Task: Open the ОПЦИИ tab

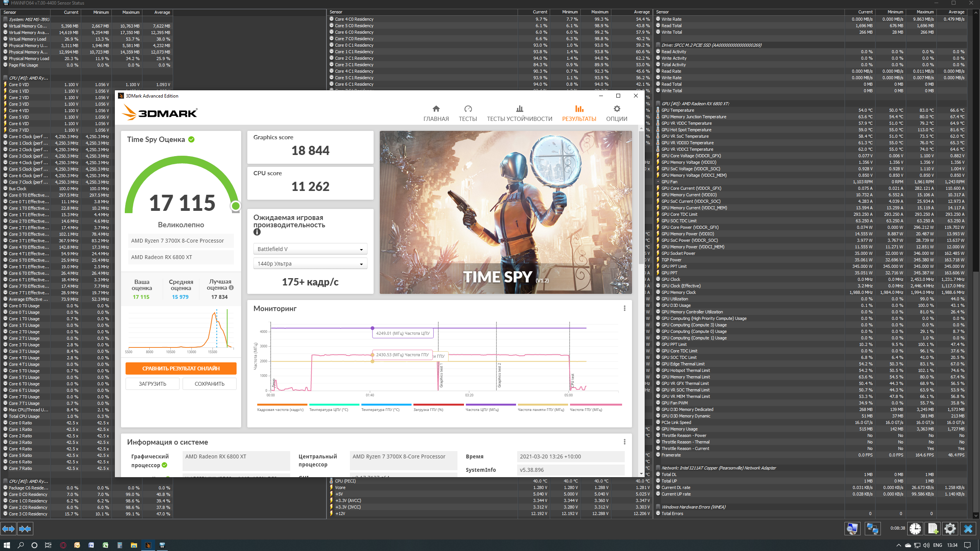Action: (616, 113)
